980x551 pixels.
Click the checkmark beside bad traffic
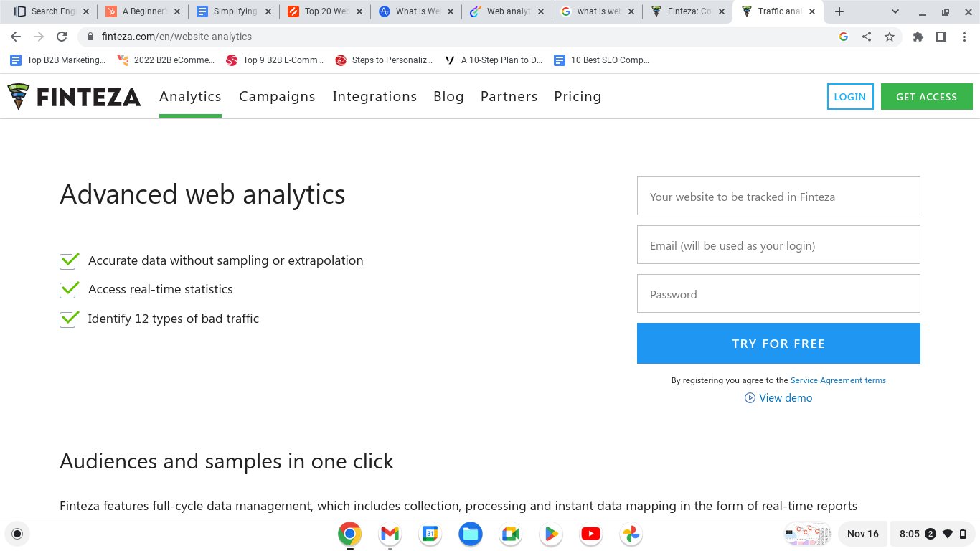point(68,319)
